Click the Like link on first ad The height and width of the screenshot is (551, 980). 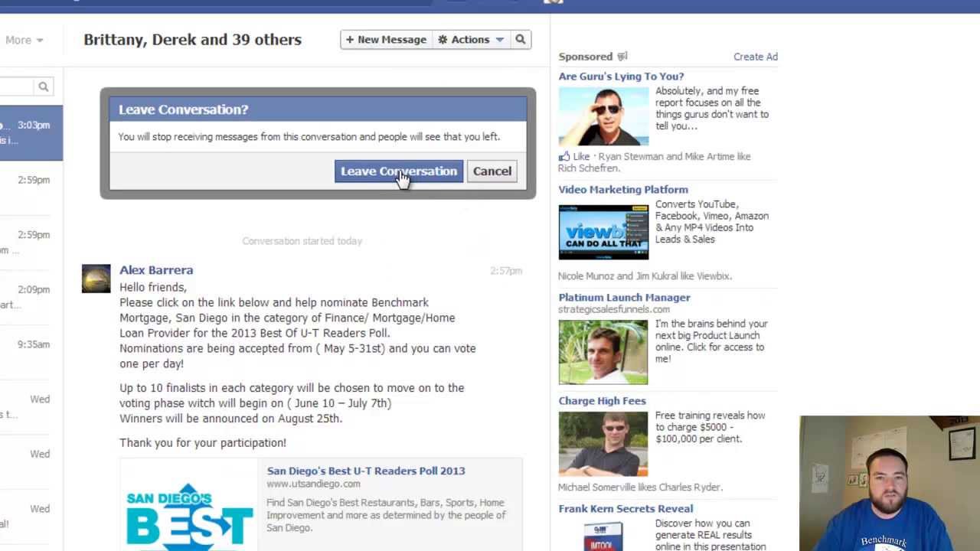582,157
